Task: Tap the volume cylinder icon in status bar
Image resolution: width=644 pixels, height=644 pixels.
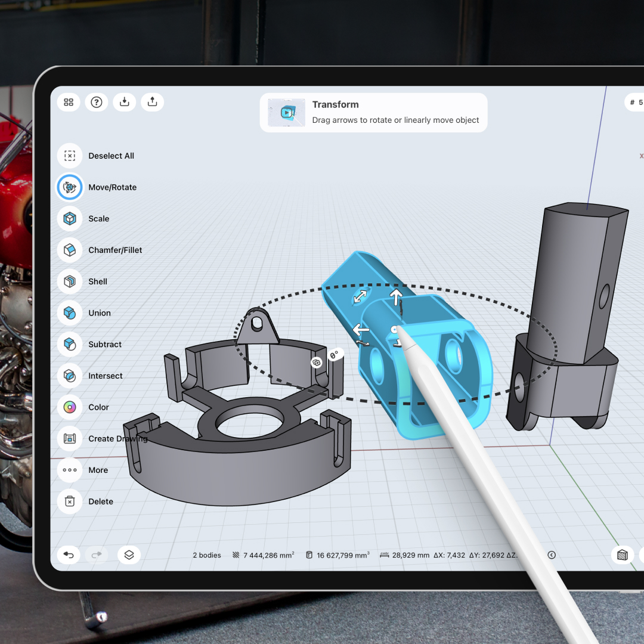Action: [x=309, y=555]
